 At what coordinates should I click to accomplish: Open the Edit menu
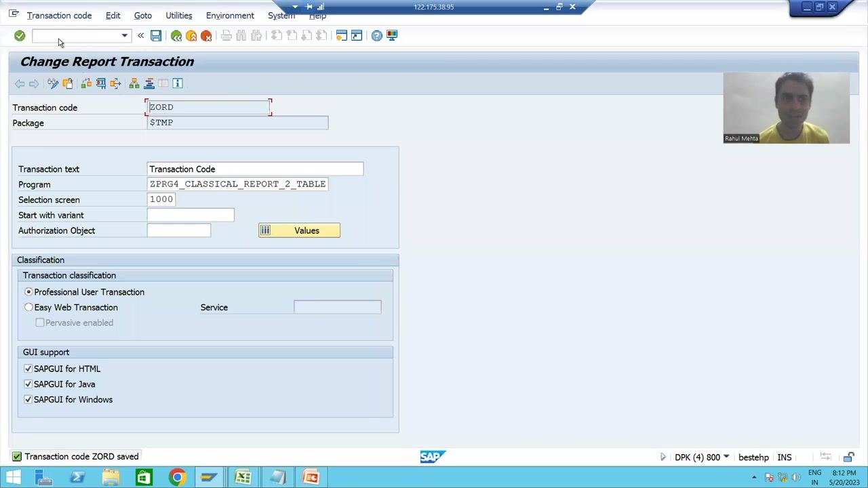113,16
